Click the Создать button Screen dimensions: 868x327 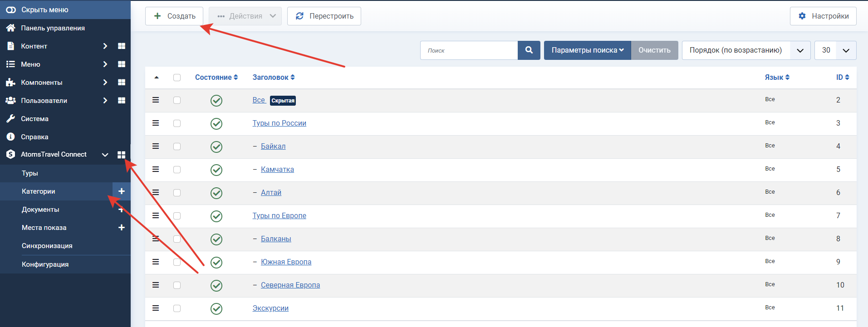click(x=174, y=16)
